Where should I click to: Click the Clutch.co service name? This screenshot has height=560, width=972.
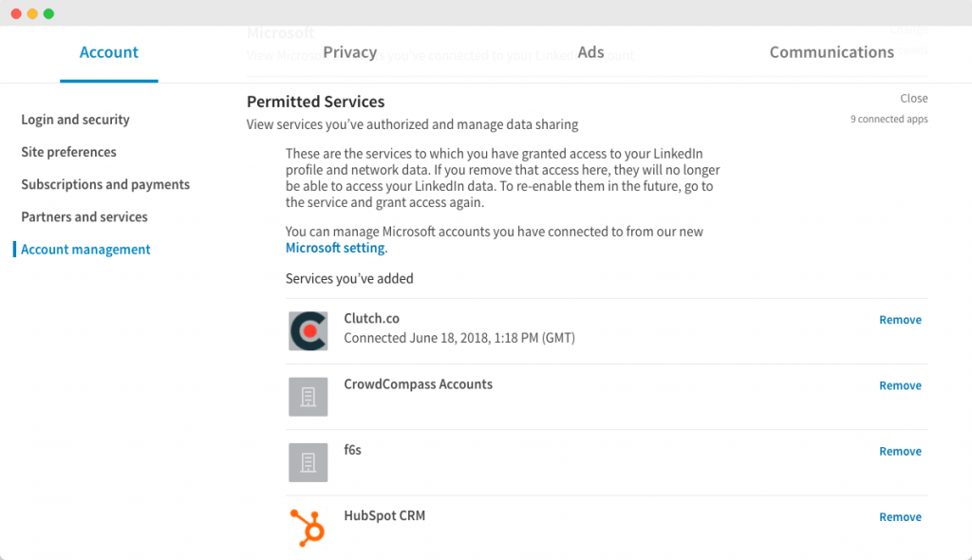[x=371, y=318]
